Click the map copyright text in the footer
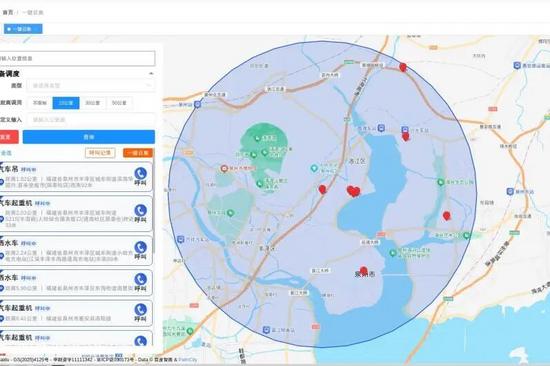 click(x=98, y=360)
